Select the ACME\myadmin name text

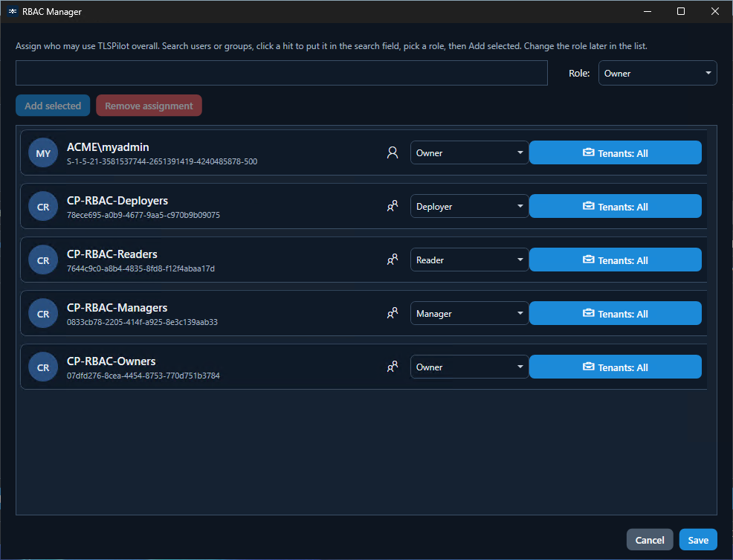[108, 147]
